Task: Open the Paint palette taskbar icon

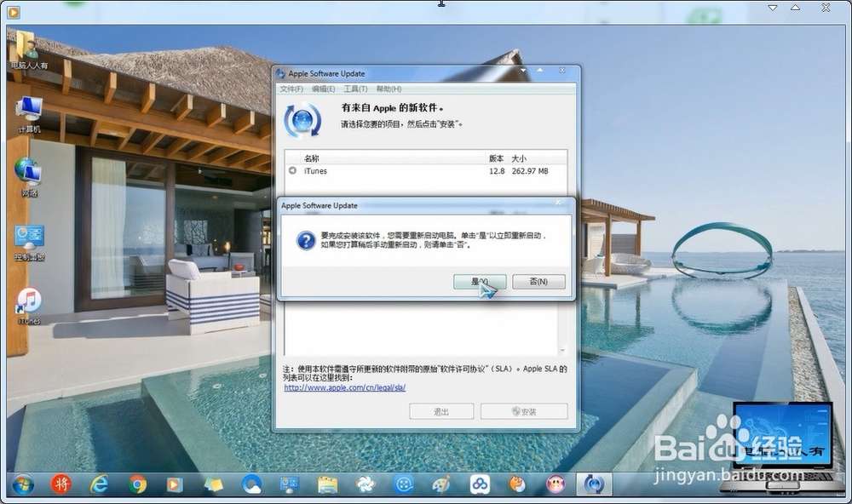Action: tap(441, 484)
